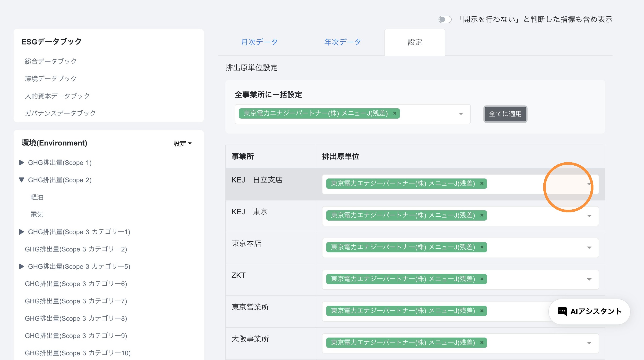Select 軽油 under Scope 2
Viewport: 644px width, 360px height.
pos(37,197)
